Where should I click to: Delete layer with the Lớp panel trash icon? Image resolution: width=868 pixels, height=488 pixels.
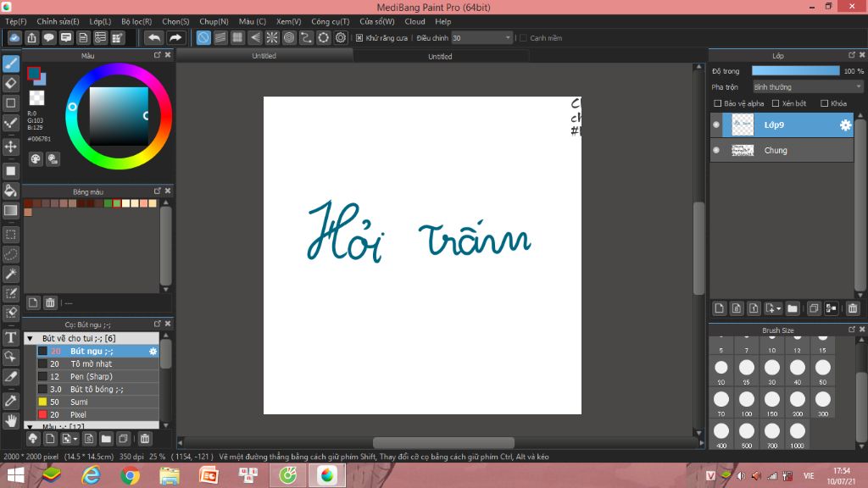tap(853, 308)
